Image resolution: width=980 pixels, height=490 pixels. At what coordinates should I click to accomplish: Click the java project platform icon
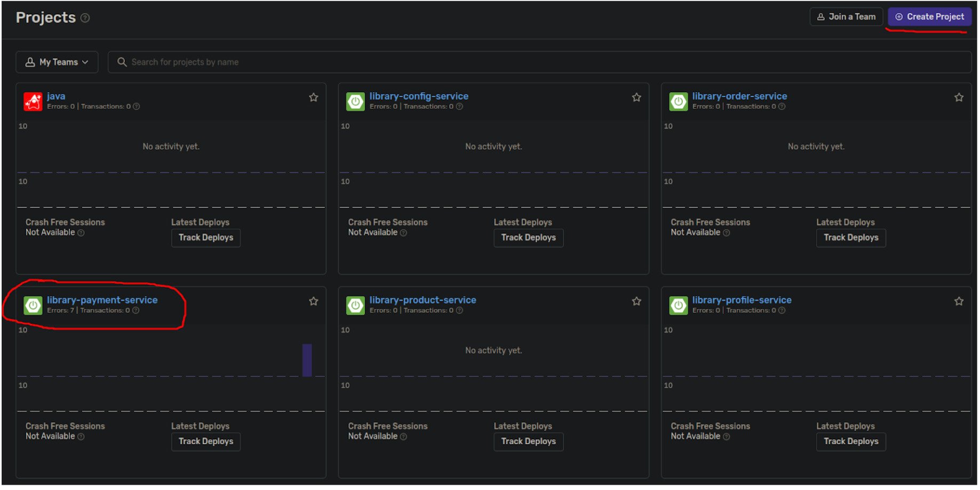coord(33,101)
